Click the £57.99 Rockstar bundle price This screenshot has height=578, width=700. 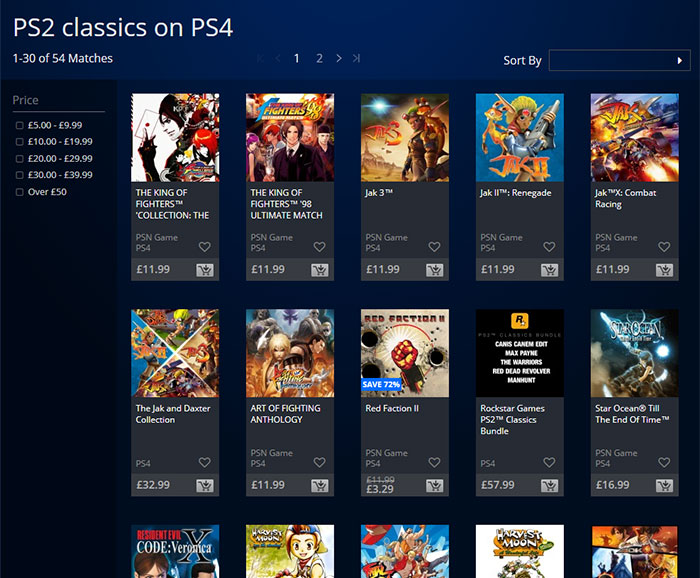(498, 485)
